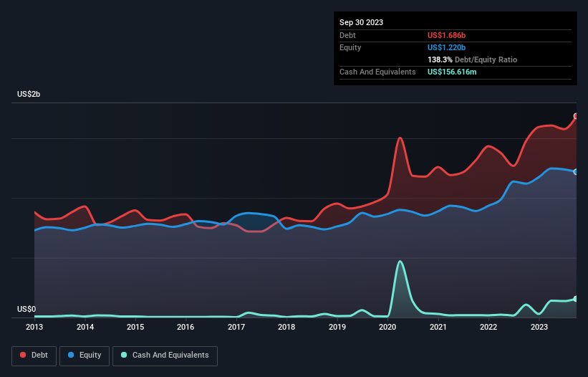Click Cash And Equivalents label in tooltip

click(377, 72)
